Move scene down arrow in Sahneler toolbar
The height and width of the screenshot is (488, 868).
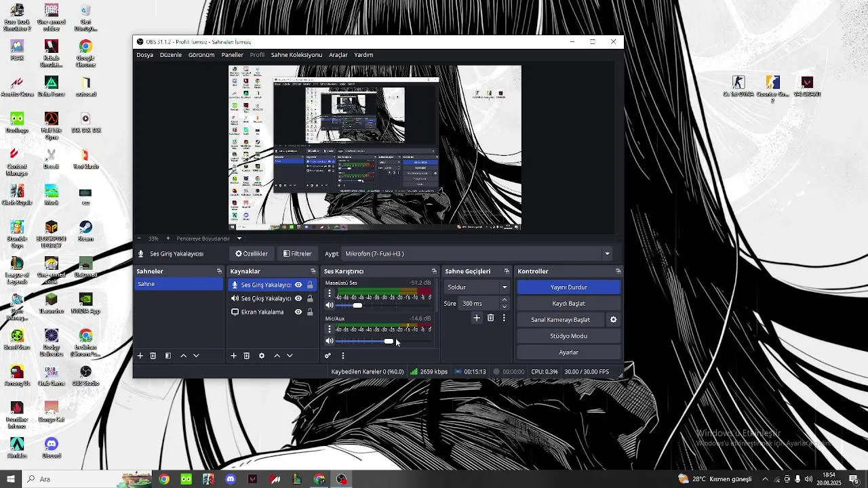[x=196, y=356]
